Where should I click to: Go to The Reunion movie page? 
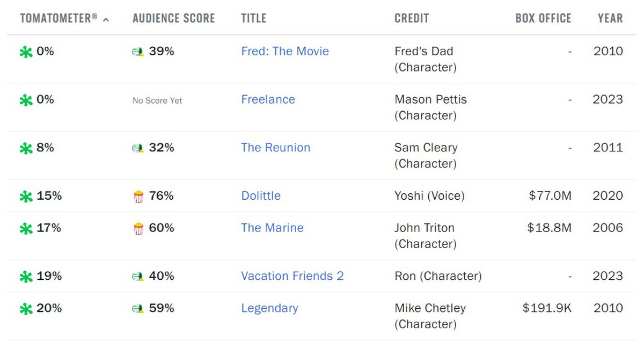point(275,148)
